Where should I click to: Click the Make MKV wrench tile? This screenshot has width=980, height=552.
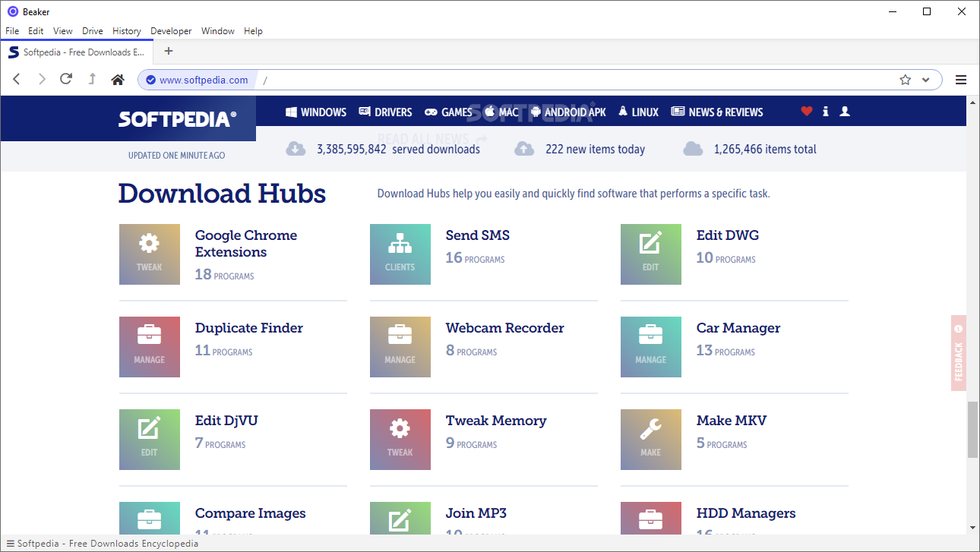click(x=651, y=440)
